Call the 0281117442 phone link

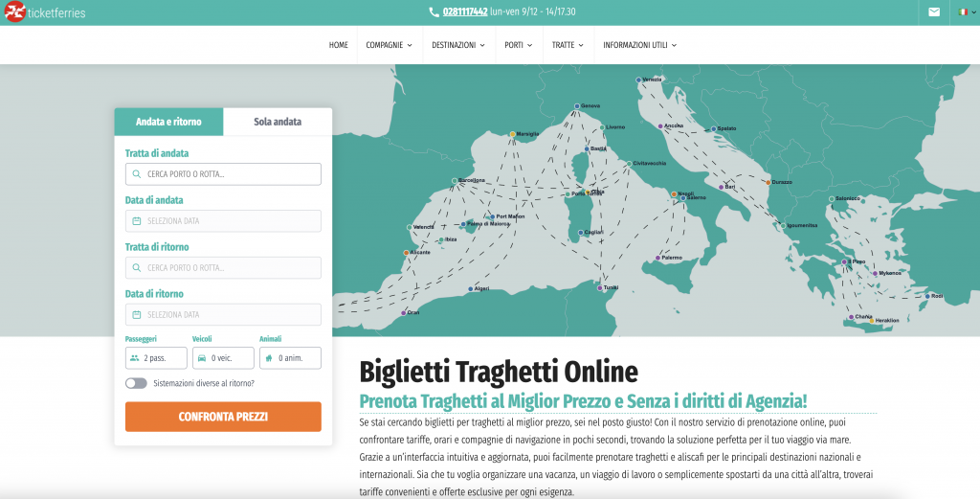pos(465,11)
